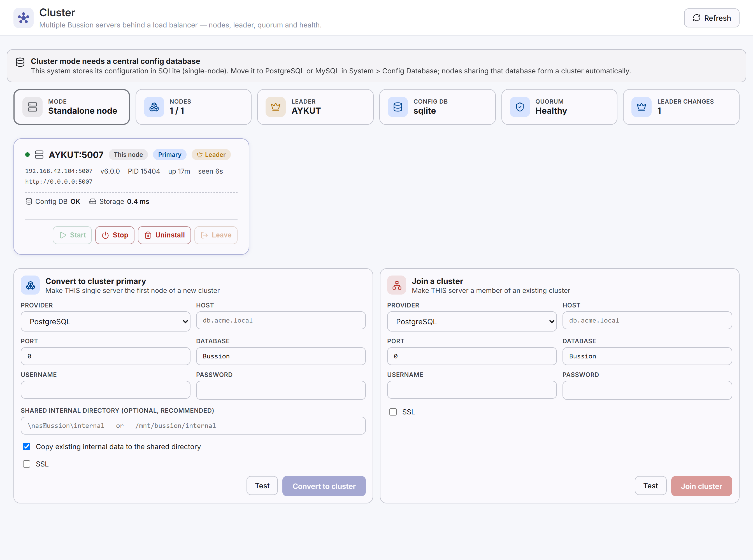Click the 'This node' badge
The image size is (753, 560).
pos(128,155)
